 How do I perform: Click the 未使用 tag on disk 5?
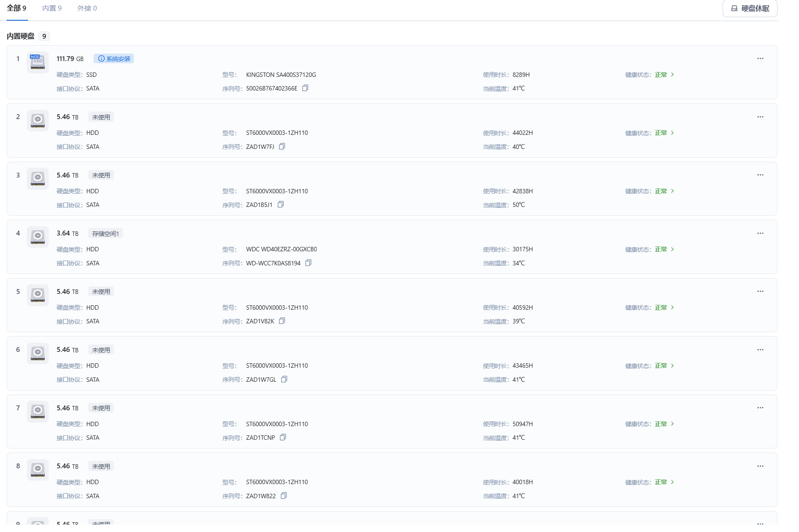pos(101,291)
